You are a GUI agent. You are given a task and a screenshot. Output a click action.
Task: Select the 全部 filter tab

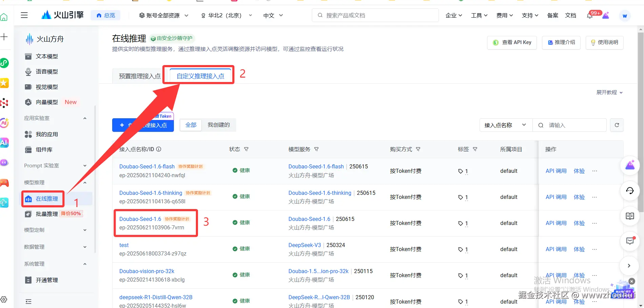(191, 125)
